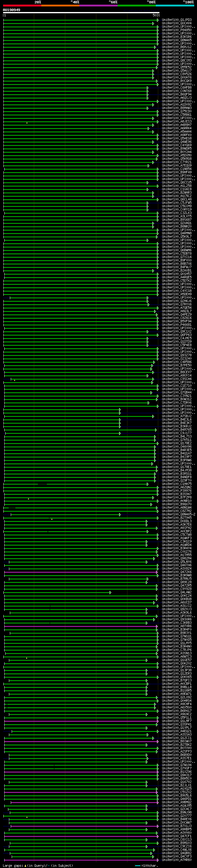Click the cyan ~100% identity legend segment
Image resolution: width=197 pixels, height=868 pixels.
[x=175, y=6]
